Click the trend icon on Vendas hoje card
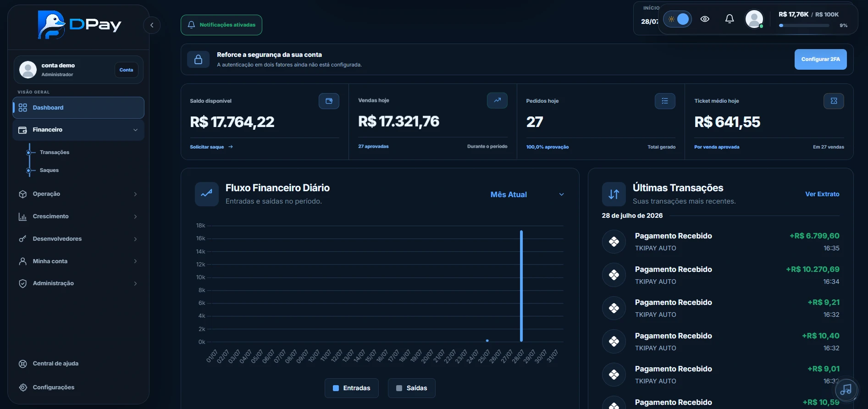 click(497, 100)
